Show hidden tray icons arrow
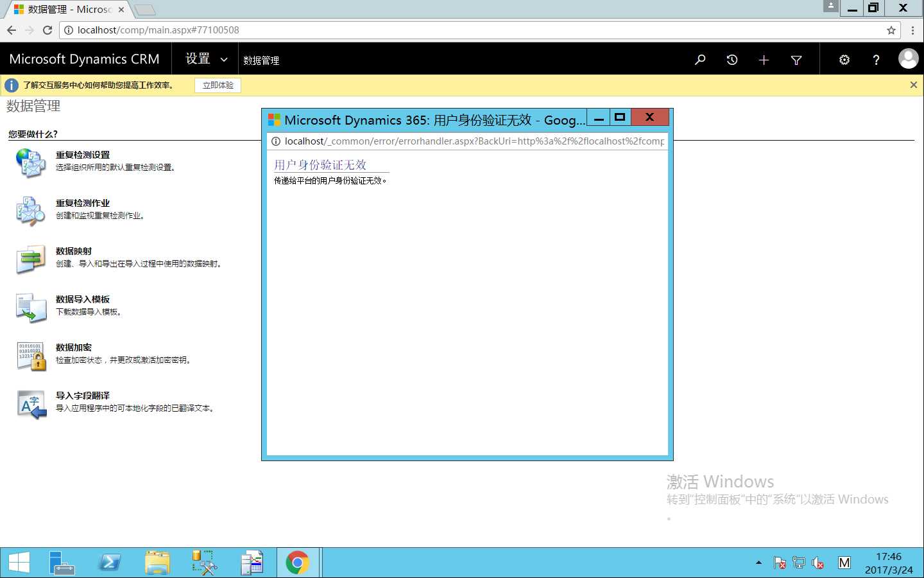Viewport: 924px width, 578px height. click(x=758, y=563)
